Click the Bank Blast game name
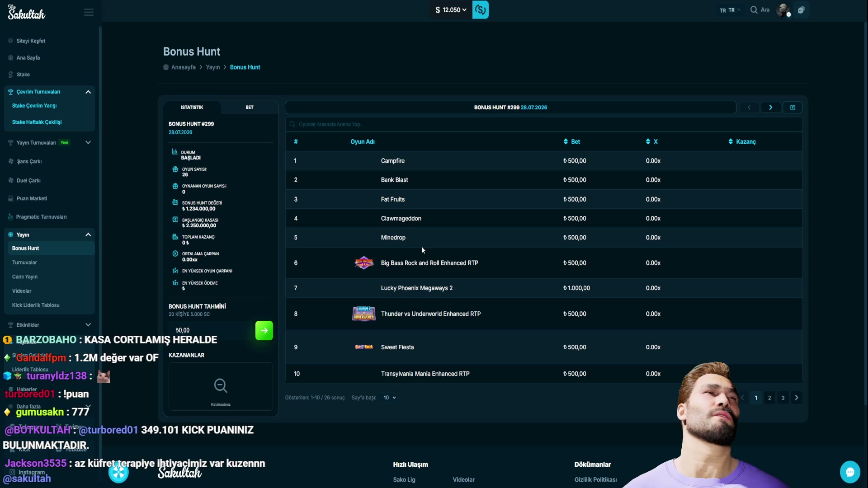Viewport: 868px width, 488px height. coord(395,180)
